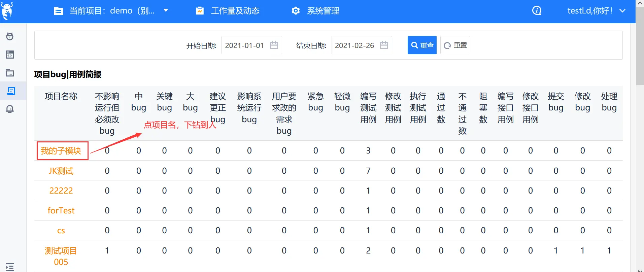Viewport: 644px width, 272px height.
Task: Click 编写测试用例 value 7 for JK测试
Action: pyautogui.click(x=368, y=171)
